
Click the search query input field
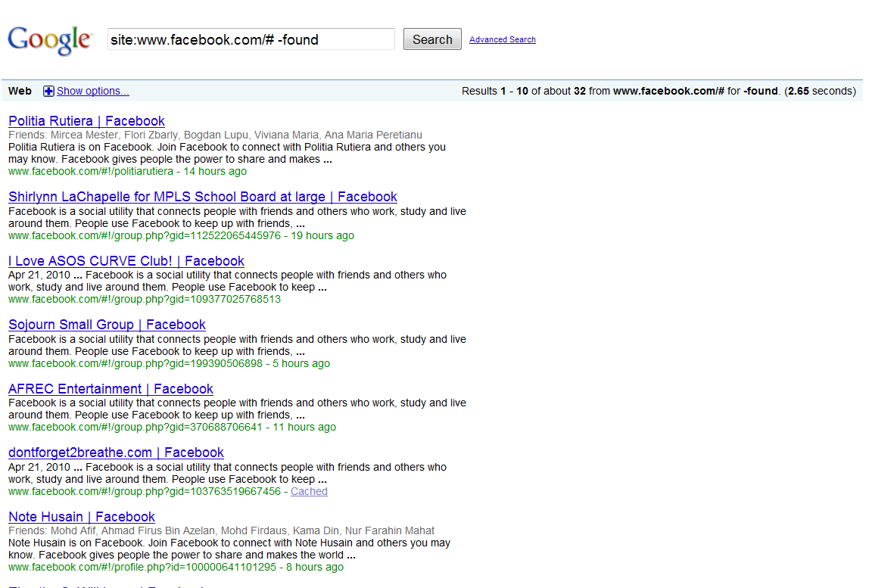tap(251, 39)
